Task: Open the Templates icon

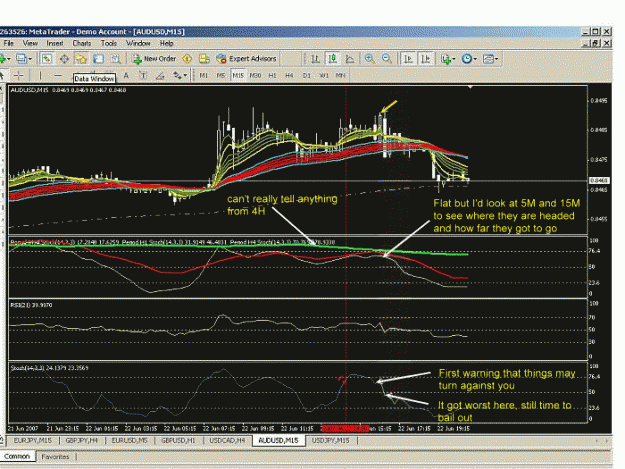Action: tap(488, 59)
